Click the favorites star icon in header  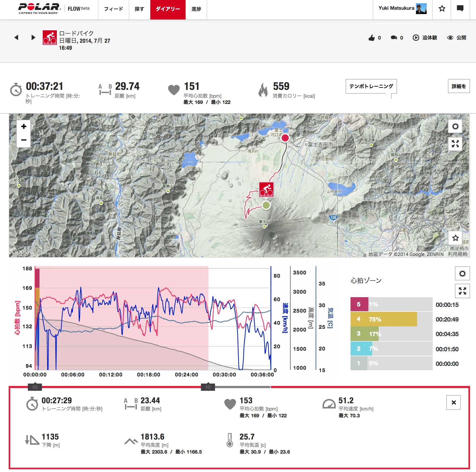coord(442,9)
